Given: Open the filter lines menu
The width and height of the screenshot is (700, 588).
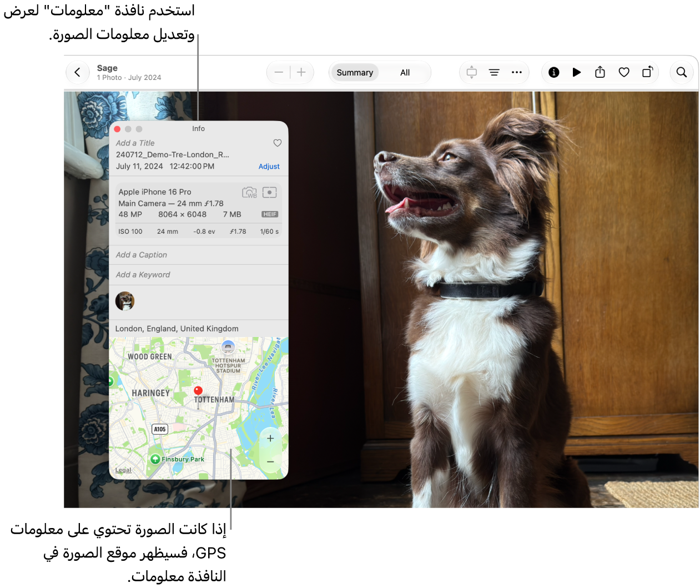Looking at the screenshot, I should [x=494, y=72].
